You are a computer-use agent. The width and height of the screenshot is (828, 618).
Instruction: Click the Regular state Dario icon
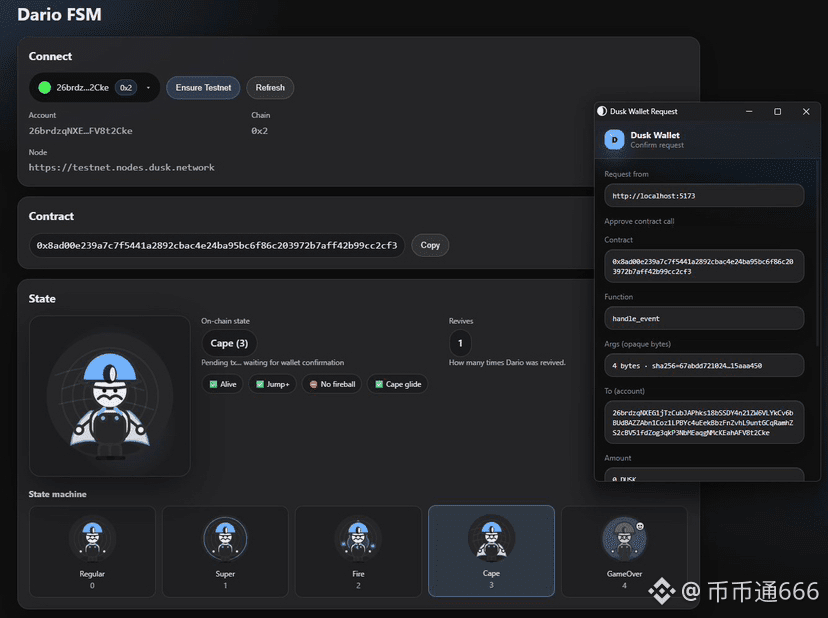92,539
